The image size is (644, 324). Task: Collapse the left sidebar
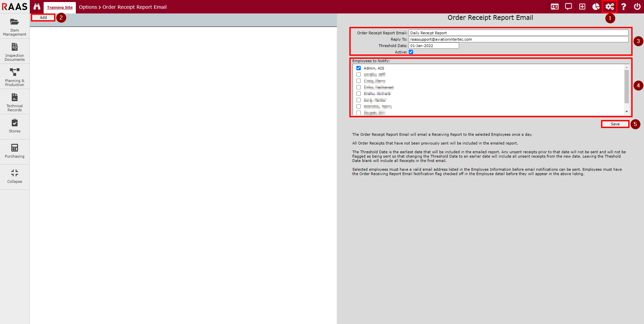click(x=14, y=176)
